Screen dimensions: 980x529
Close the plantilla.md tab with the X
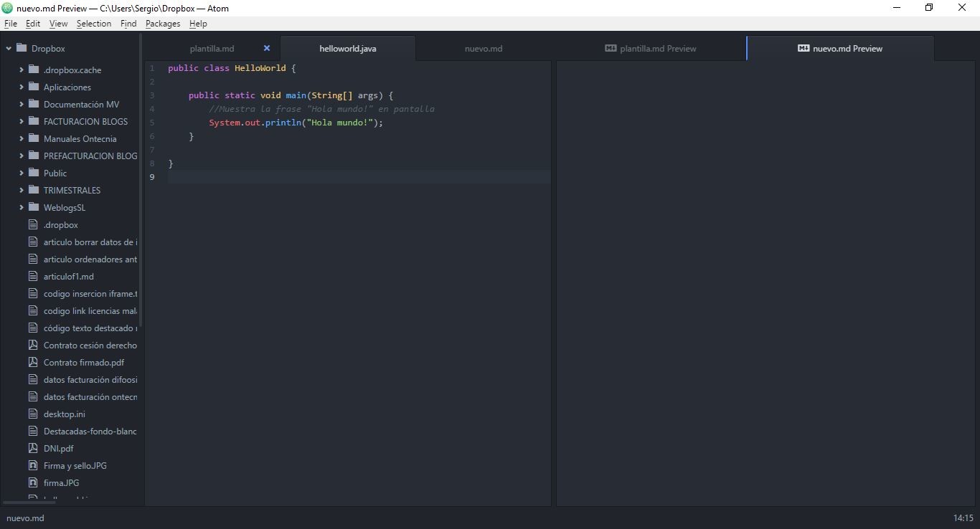click(267, 48)
